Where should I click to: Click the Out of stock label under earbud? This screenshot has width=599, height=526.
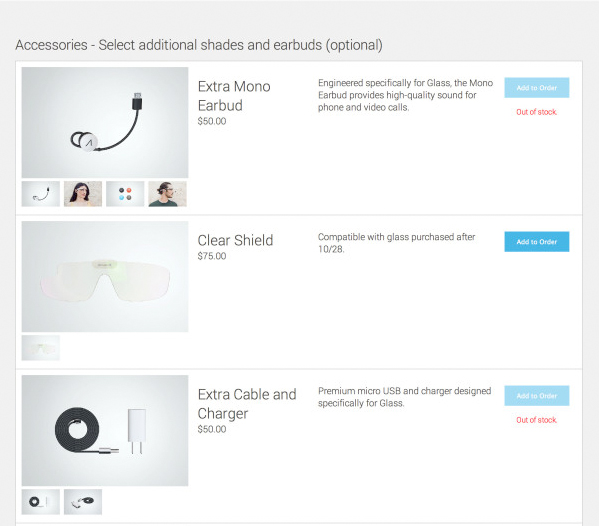click(536, 112)
